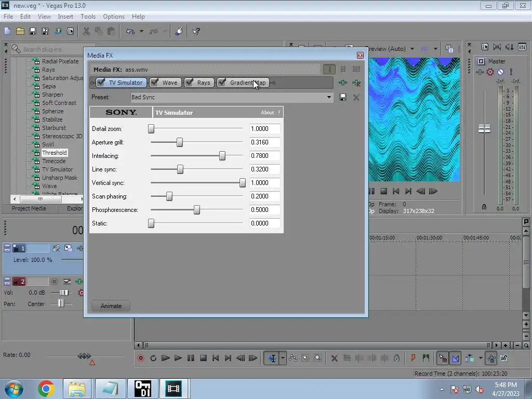Image resolution: width=532 pixels, height=399 pixels.
Task: Click the Plug-In Chain icon in Media FX
Action: (x=343, y=83)
